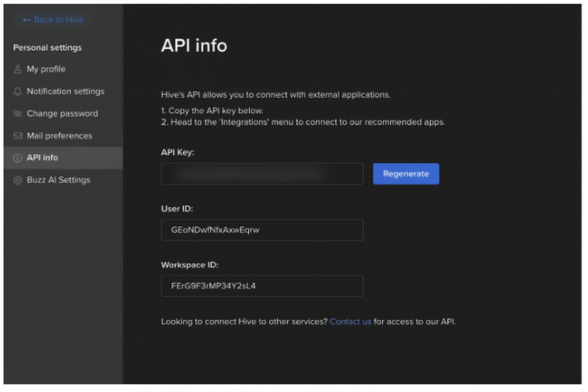
Task: Click the Notification settings bell icon
Action: tap(17, 91)
